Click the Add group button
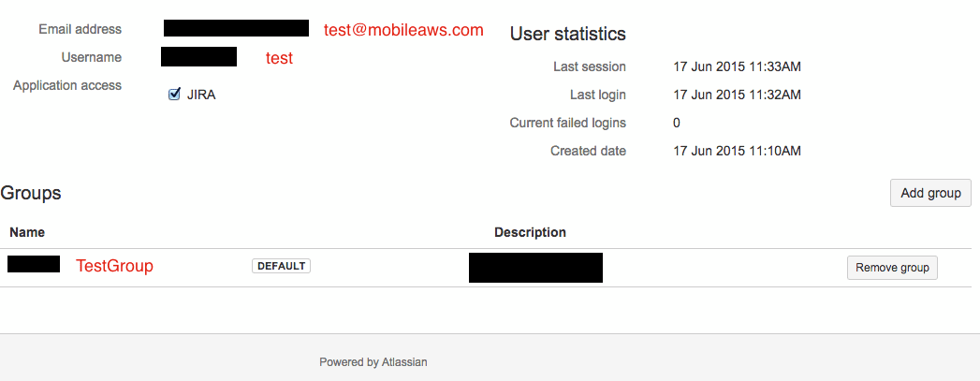Image resolution: width=980 pixels, height=381 pixels. [930, 193]
